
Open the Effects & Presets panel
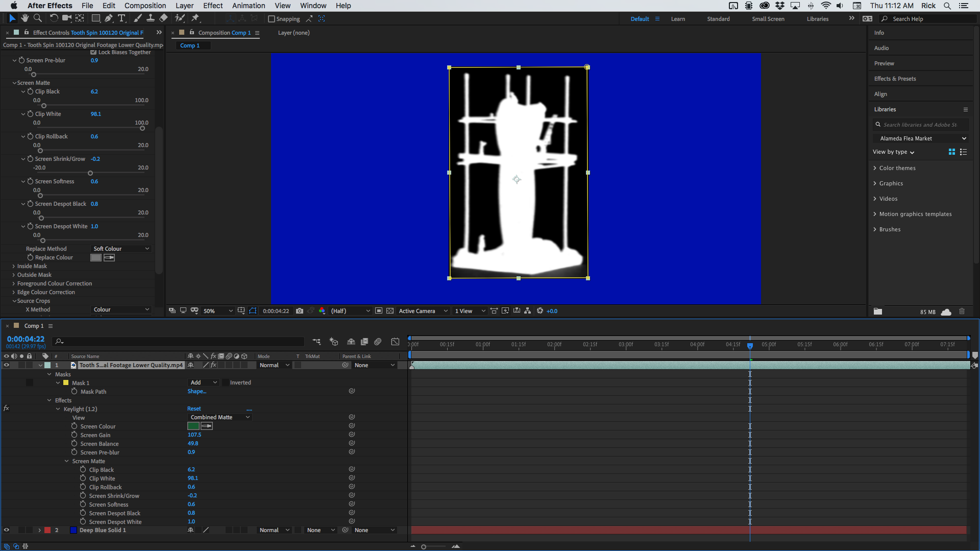tap(895, 78)
